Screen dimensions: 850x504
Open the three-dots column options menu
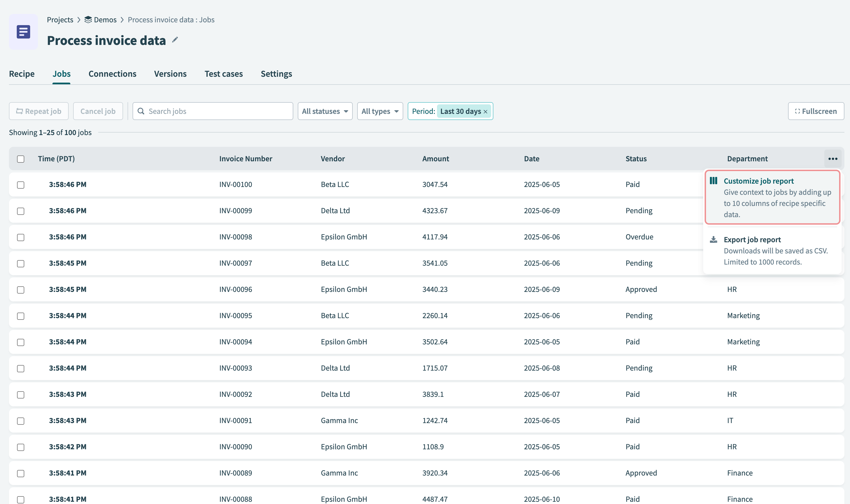click(833, 159)
